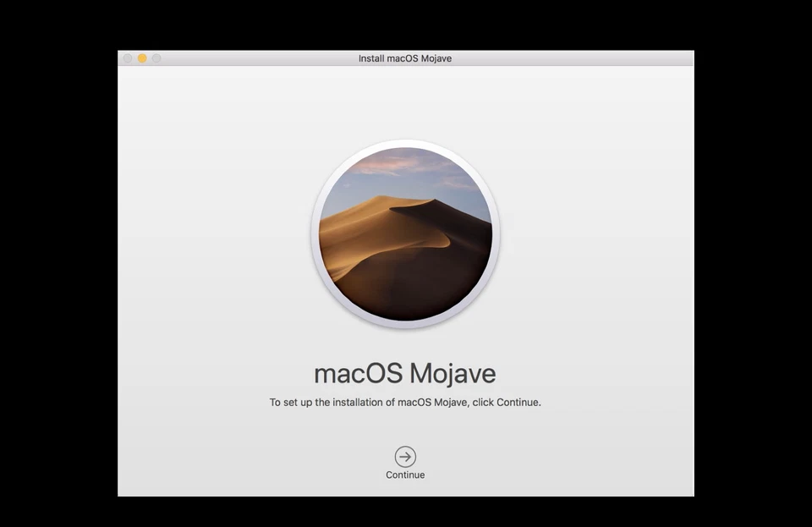Screen dimensions: 812x527
Task: Select the macOS Mojave heading text
Action: [405, 373]
